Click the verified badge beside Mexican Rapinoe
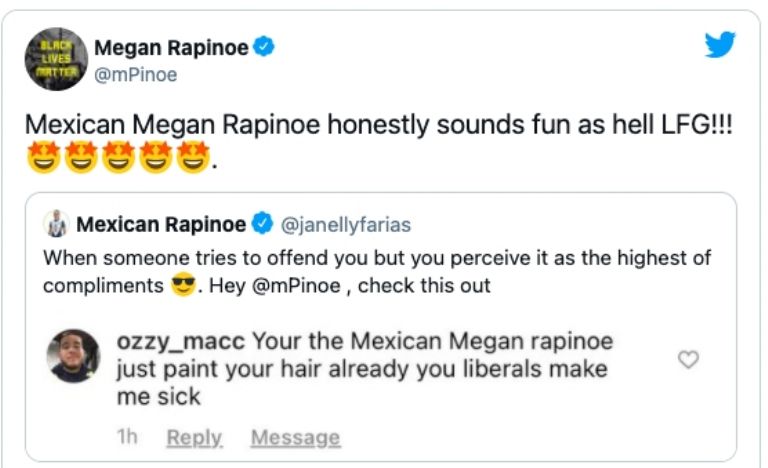 262,223
